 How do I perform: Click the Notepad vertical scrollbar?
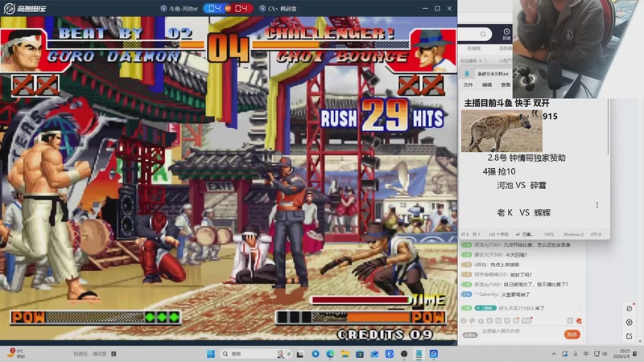point(608,127)
